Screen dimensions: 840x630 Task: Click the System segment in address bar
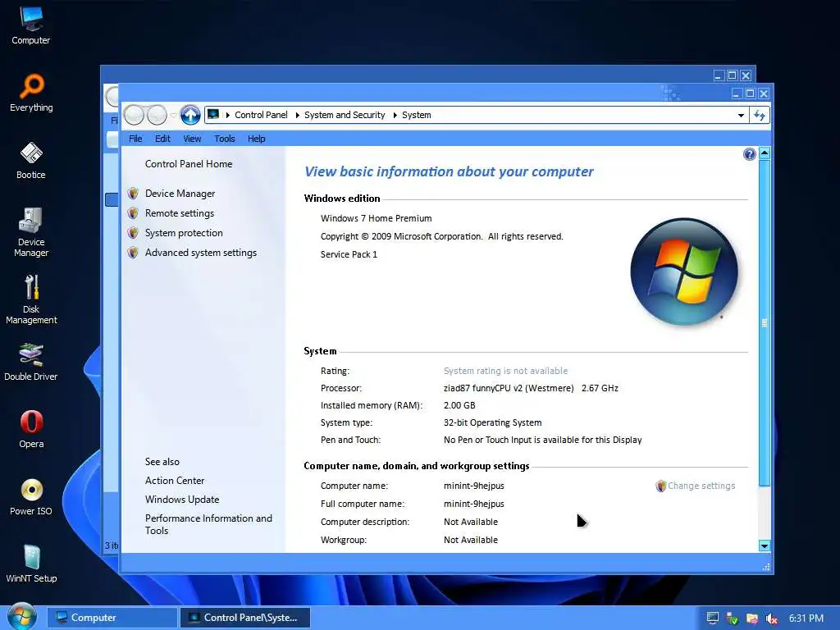pyautogui.click(x=416, y=115)
